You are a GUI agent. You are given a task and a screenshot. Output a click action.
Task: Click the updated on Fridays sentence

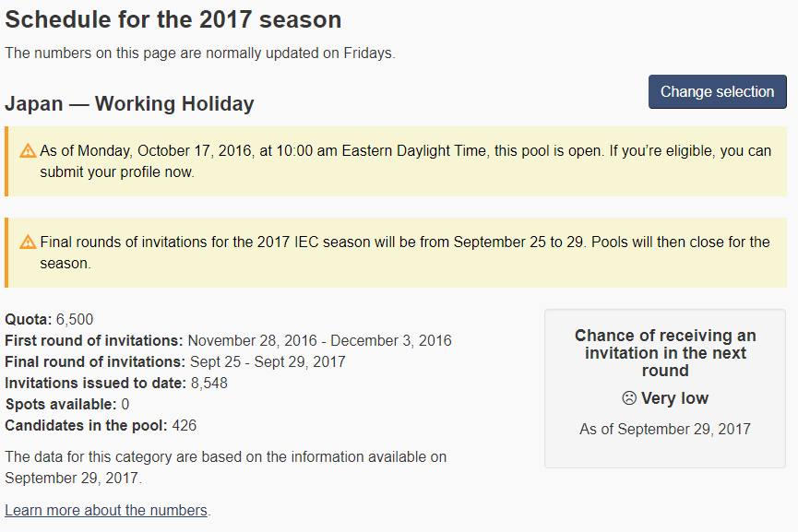[200, 53]
